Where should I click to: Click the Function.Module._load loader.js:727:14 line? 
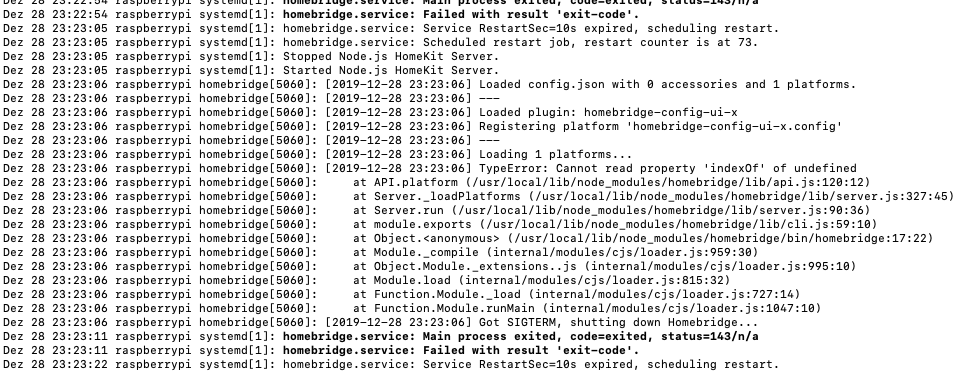[402, 294]
